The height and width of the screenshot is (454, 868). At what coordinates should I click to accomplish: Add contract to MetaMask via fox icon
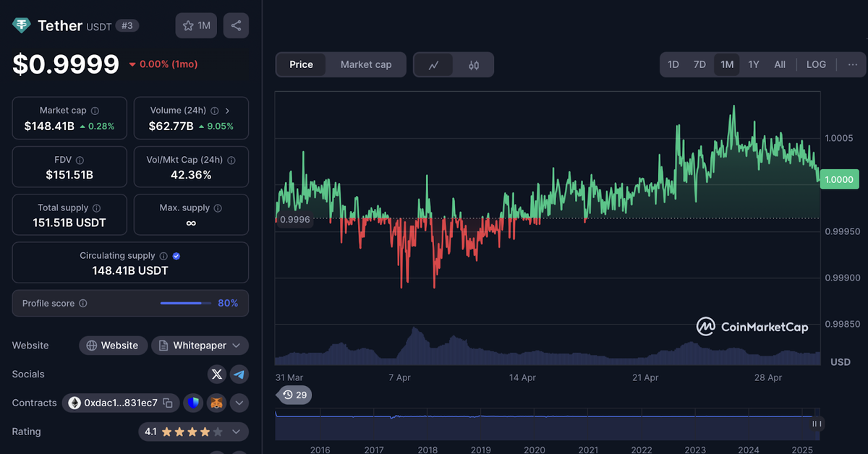point(216,403)
